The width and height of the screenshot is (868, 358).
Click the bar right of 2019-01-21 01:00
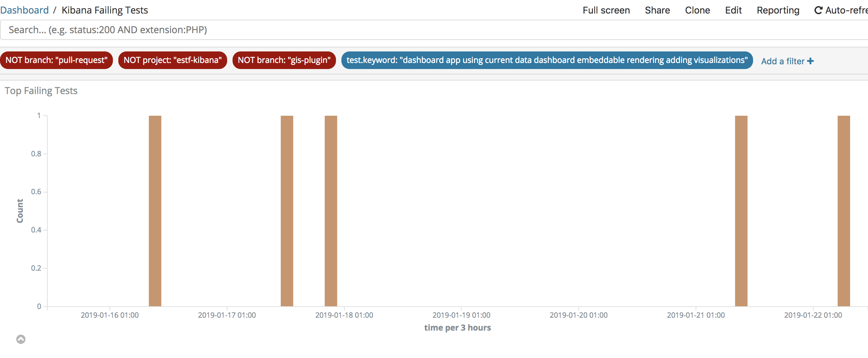click(x=741, y=211)
